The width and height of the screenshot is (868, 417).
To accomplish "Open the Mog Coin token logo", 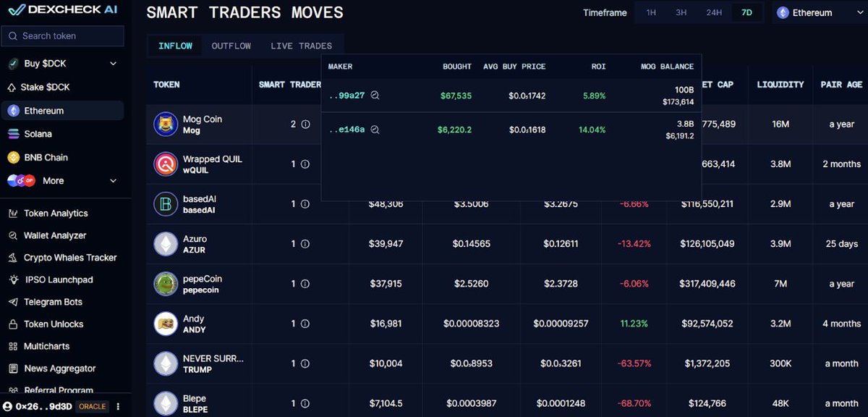I will (x=166, y=125).
